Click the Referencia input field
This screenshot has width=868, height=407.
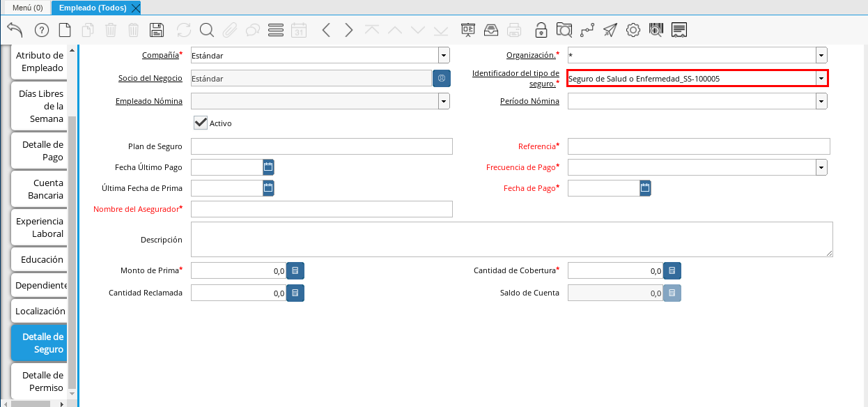[699, 146]
